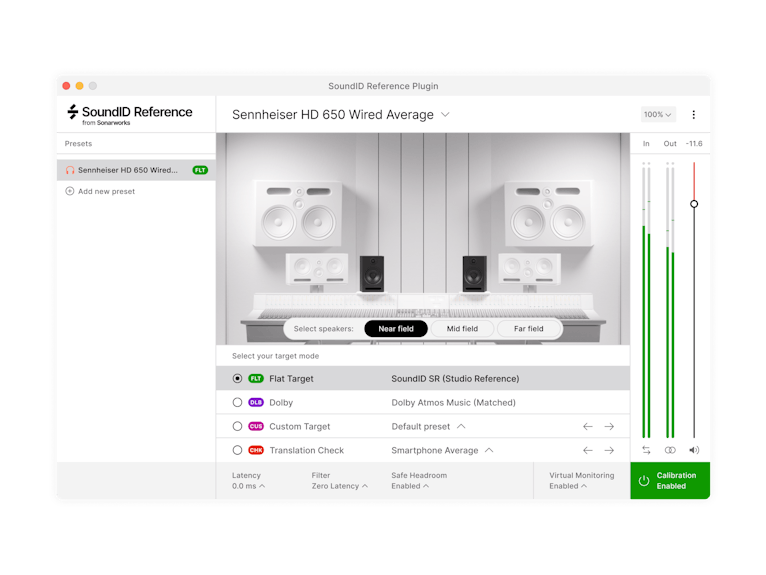Open the three-dot options menu
Image resolution: width=766 pixels, height=575 pixels.
click(x=694, y=115)
